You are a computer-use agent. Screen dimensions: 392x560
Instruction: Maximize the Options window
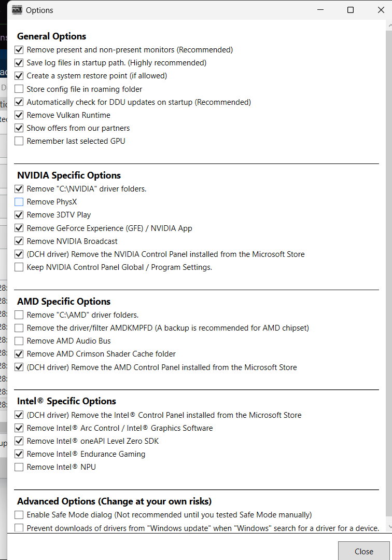351,10
